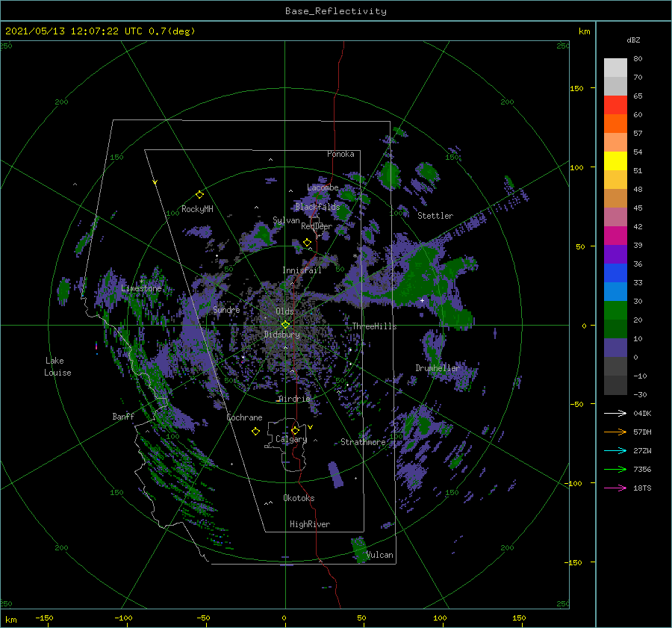672x628 pixels.
Task: Click the orange 57DM arrow in legend
Action: click(x=615, y=432)
